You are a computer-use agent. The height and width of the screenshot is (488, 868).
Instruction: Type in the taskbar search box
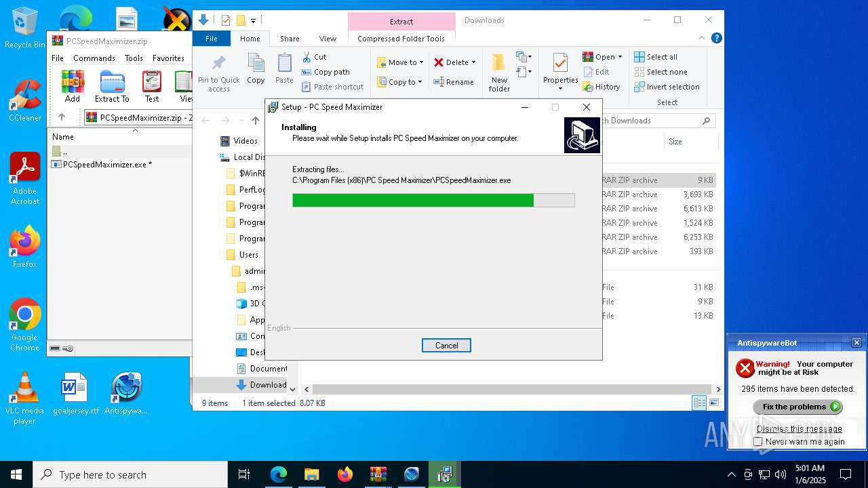tap(130, 474)
